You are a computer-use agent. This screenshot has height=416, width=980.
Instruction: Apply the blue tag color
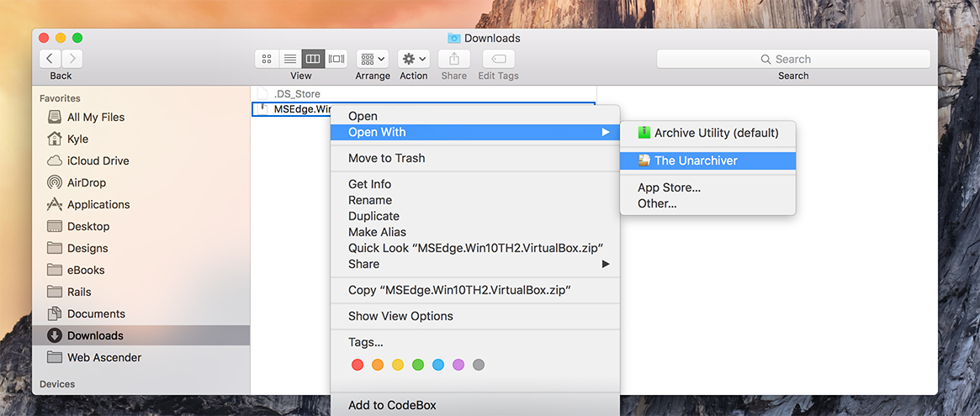click(x=438, y=365)
